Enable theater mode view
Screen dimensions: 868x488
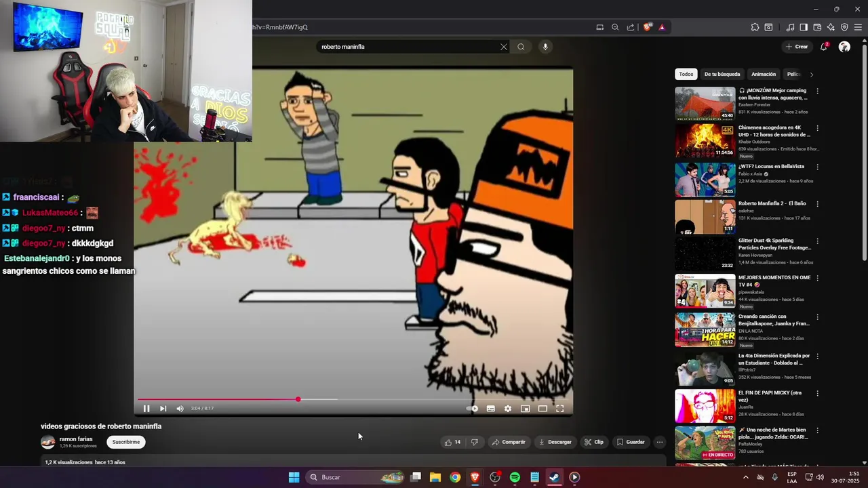pos(542,409)
